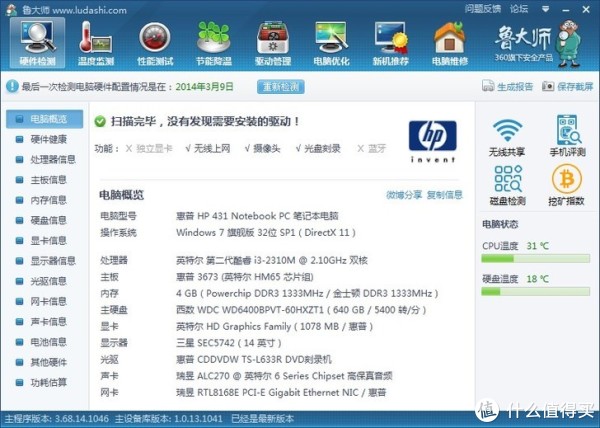
Task: Click the 2014年3月9日 last scan date
Action: click(x=204, y=87)
